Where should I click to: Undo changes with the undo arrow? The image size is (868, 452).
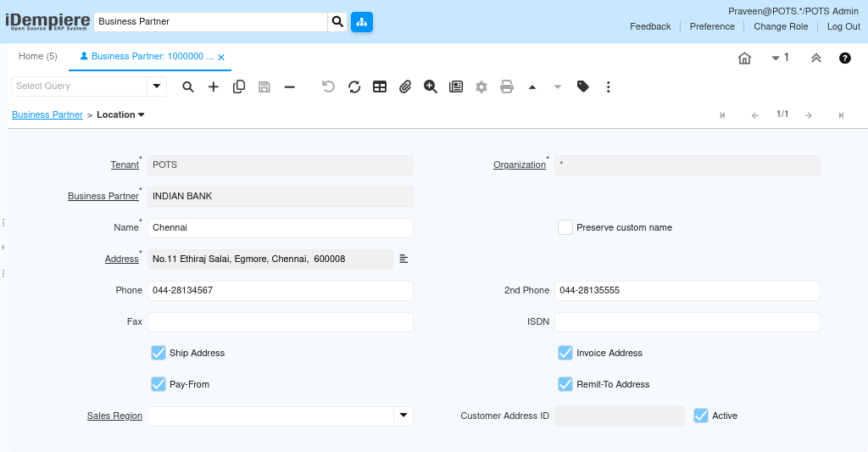(328, 87)
